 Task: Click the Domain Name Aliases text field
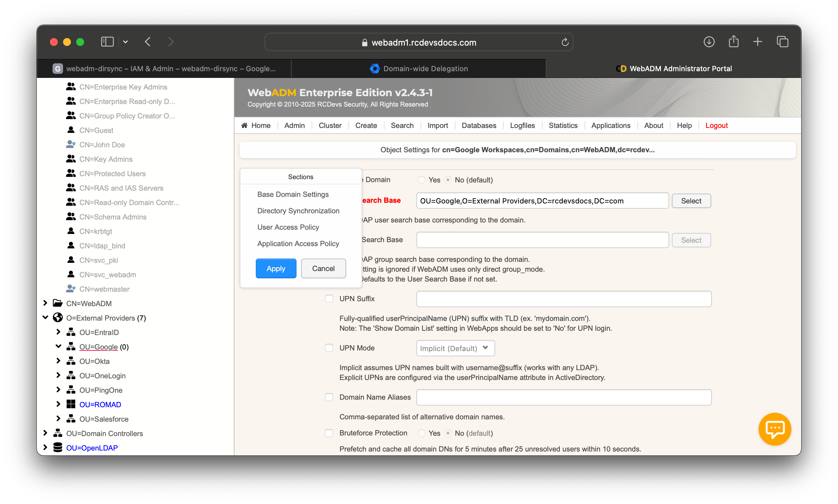pos(564,397)
